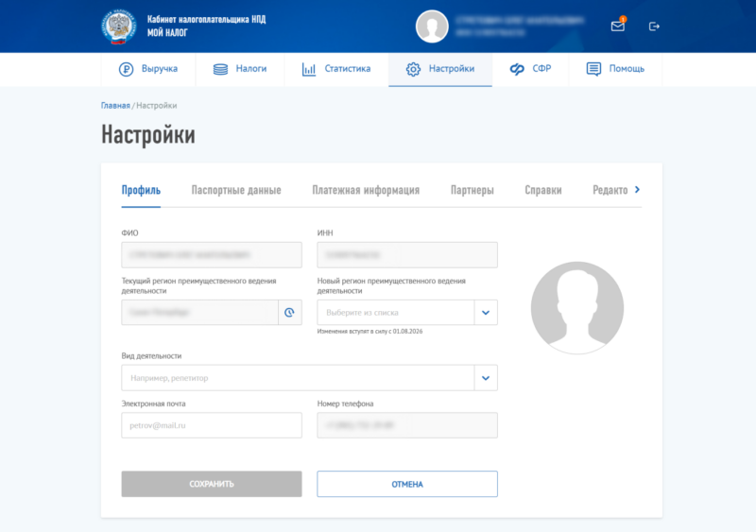
Task: Open the partially visible Редакто tab
Action: click(x=610, y=190)
